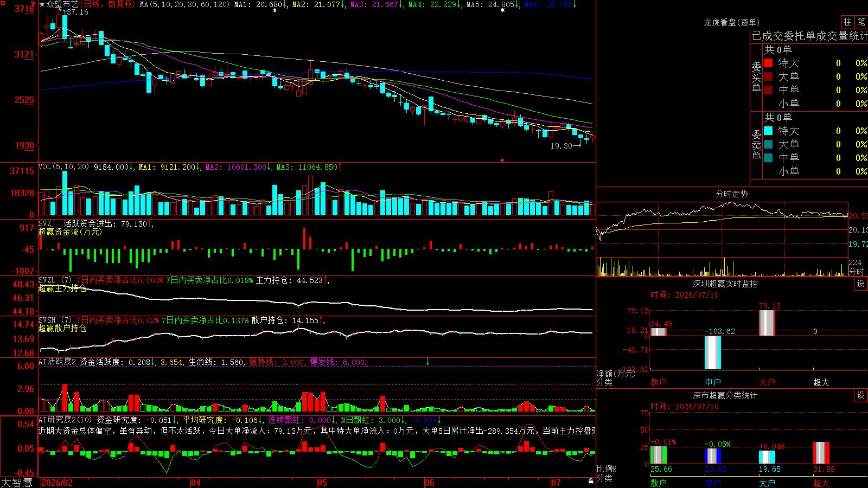The image size is (868, 488).
Task: Click the AI研究度2(10) indicator label
Action: point(66,420)
